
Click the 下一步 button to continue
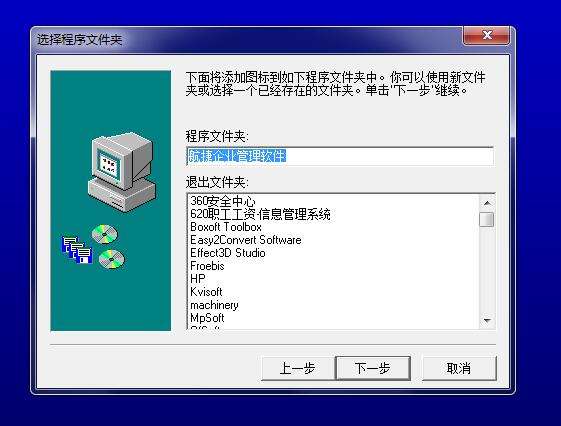(x=373, y=368)
